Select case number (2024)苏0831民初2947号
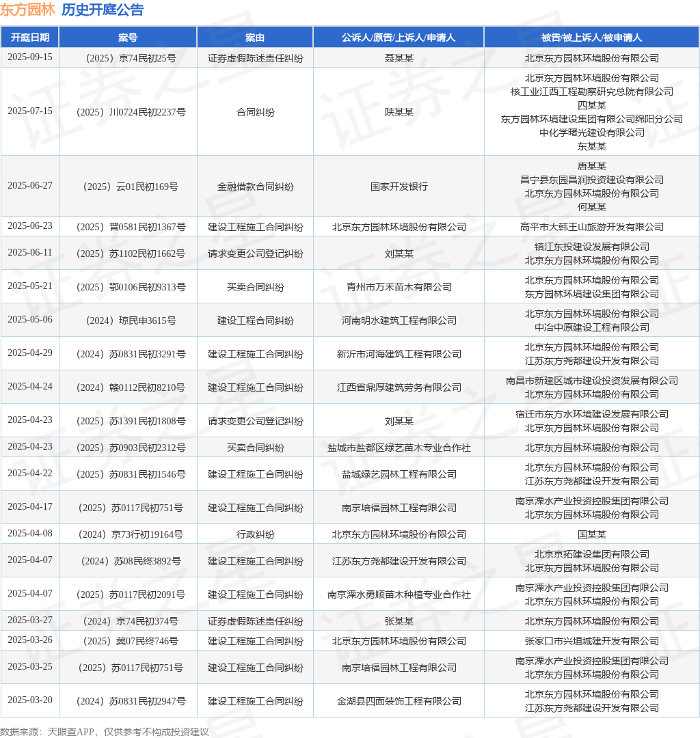Viewport: 700px width, 738px height. (131, 701)
